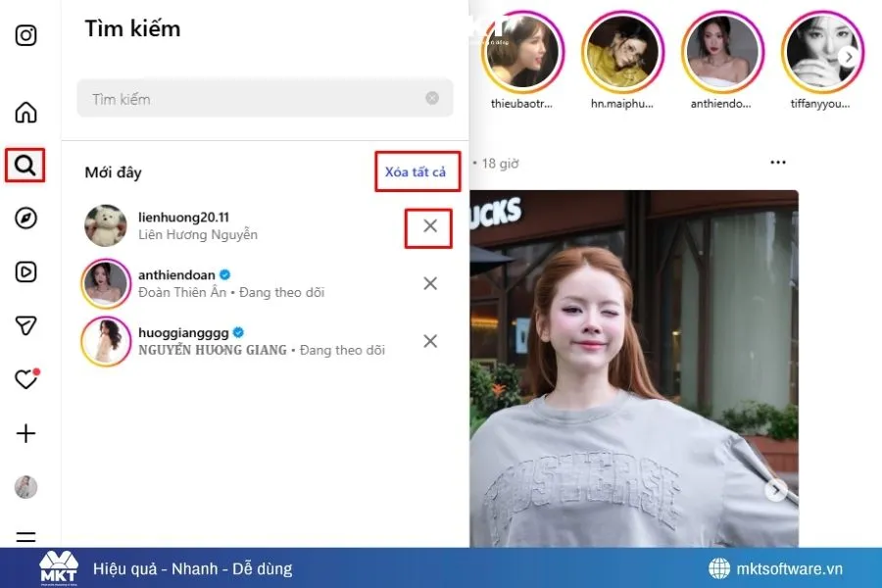Open the More hamburger menu icon
Viewport: 882px width, 588px height.
tap(26, 537)
